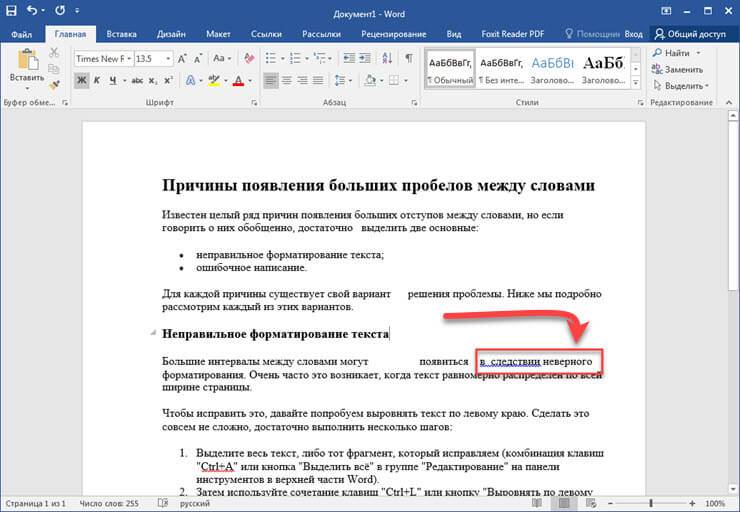Apply superscript formatting
This screenshot has height=512, width=740.
(168, 81)
